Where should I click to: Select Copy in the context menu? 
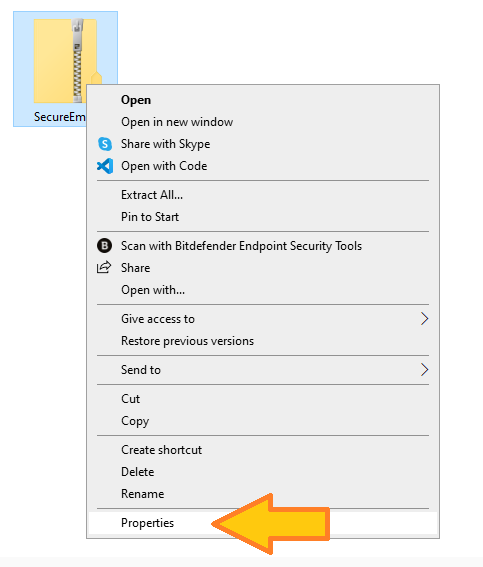tap(135, 421)
